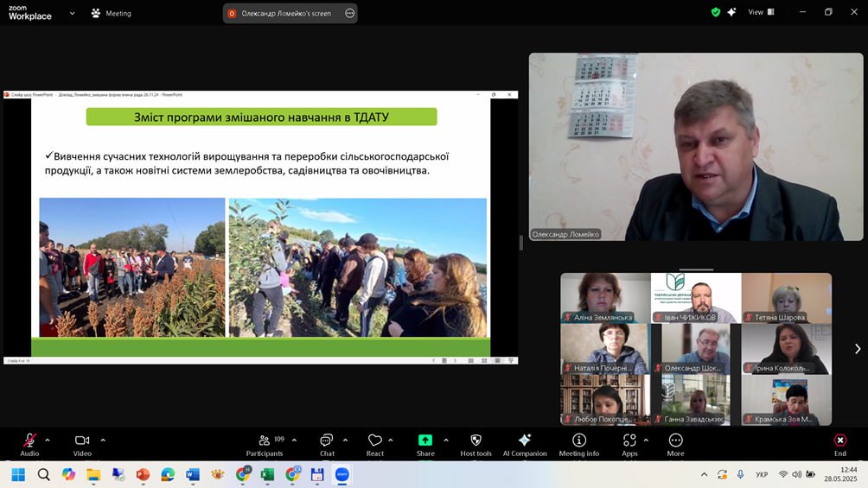Open the Windows Start menu
The height and width of the screenshot is (488, 868).
(18, 475)
